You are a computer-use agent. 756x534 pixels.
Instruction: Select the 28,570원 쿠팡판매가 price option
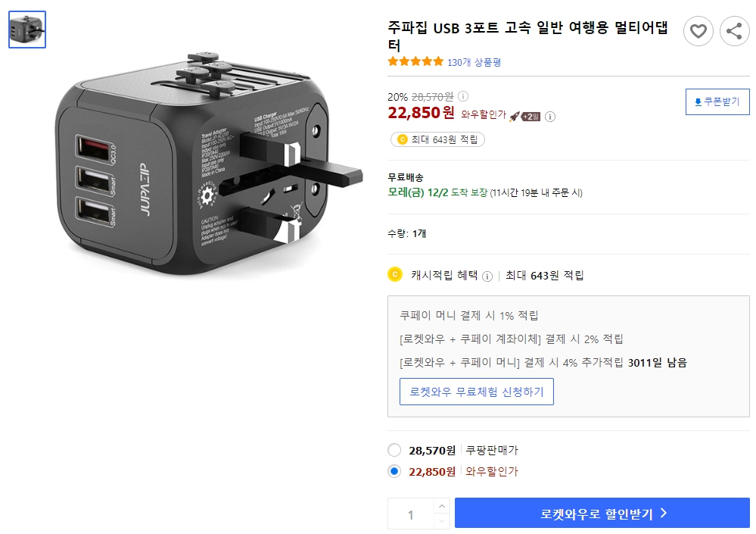pyautogui.click(x=394, y=450)
